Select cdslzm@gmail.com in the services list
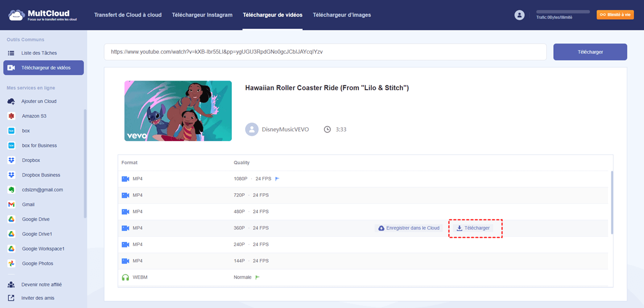The height and width of the screenshot is (308, 644). (43, 190)
